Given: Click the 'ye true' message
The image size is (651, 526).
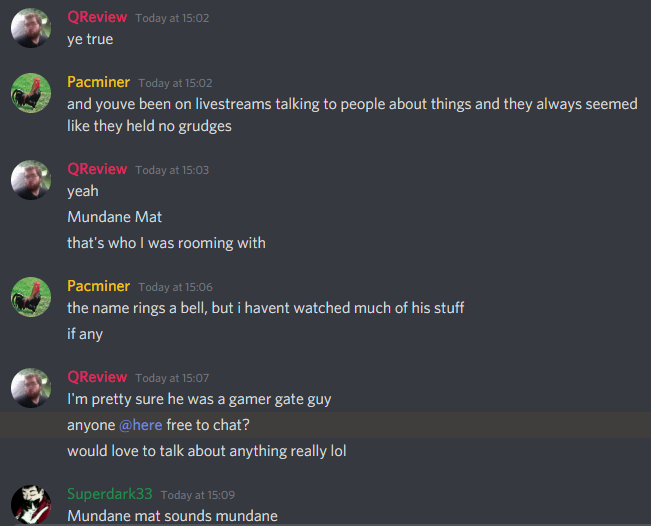Looking at the screenshot, I should coord(90,39).
